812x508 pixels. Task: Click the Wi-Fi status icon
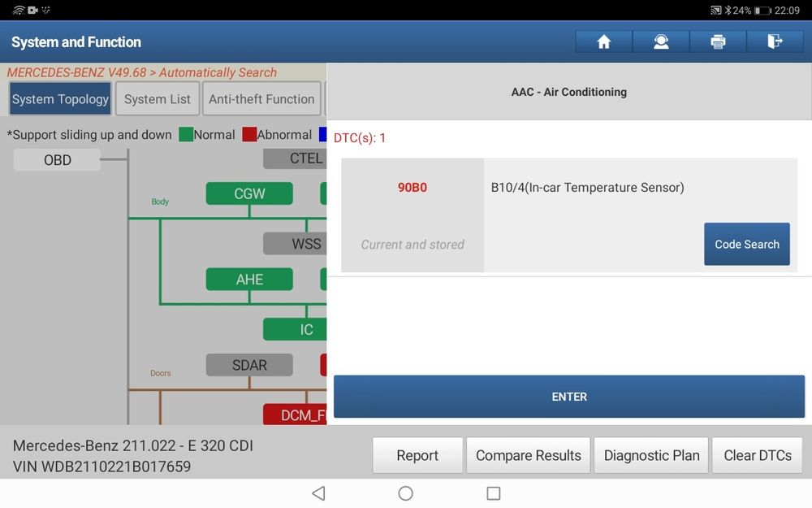[x=19, y=10]
